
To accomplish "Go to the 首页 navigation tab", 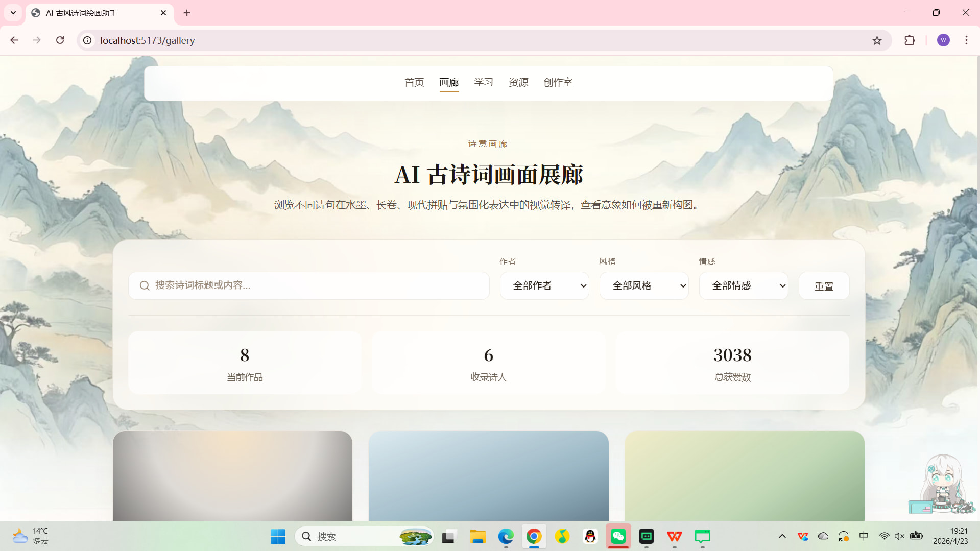I will pos(414,82).
